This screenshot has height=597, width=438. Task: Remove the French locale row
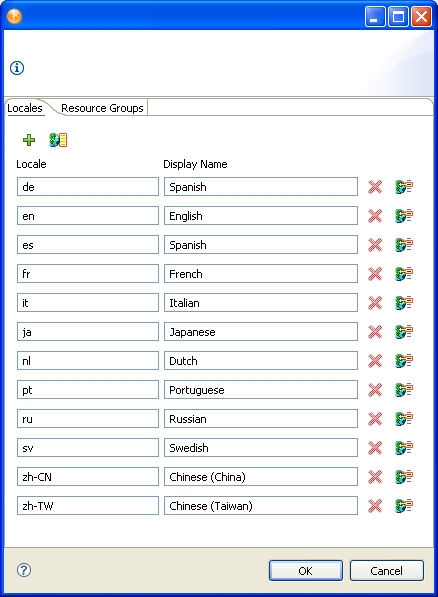pos(375,274)
